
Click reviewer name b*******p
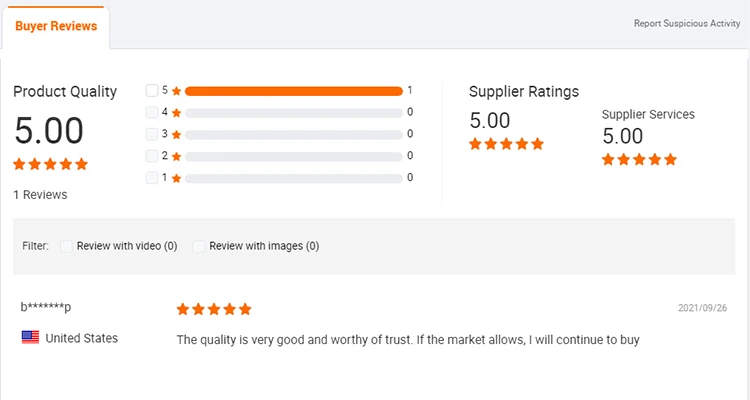point(46,307)
